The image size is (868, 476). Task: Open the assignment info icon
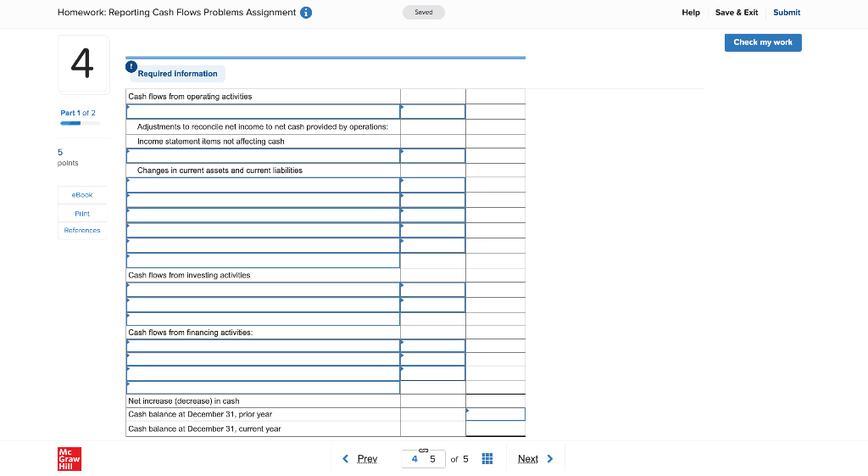(305, 12)
